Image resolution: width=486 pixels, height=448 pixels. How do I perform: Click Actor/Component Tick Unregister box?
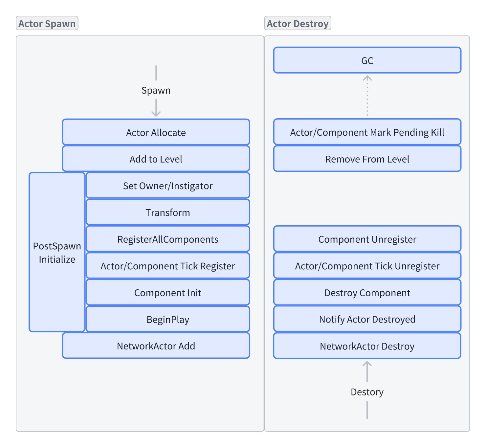pyautogui.click(x=367, y=265)
